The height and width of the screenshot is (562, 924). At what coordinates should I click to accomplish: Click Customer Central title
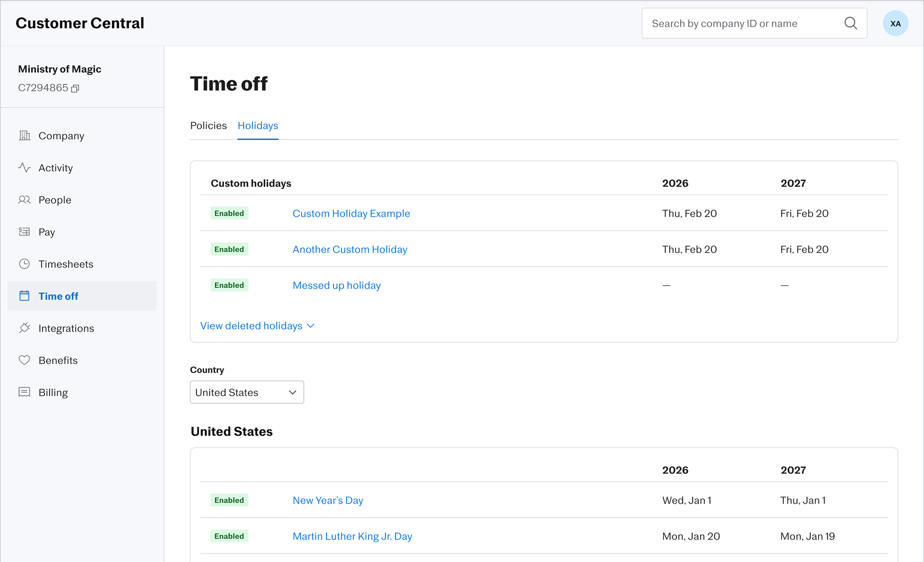point(80,23)
